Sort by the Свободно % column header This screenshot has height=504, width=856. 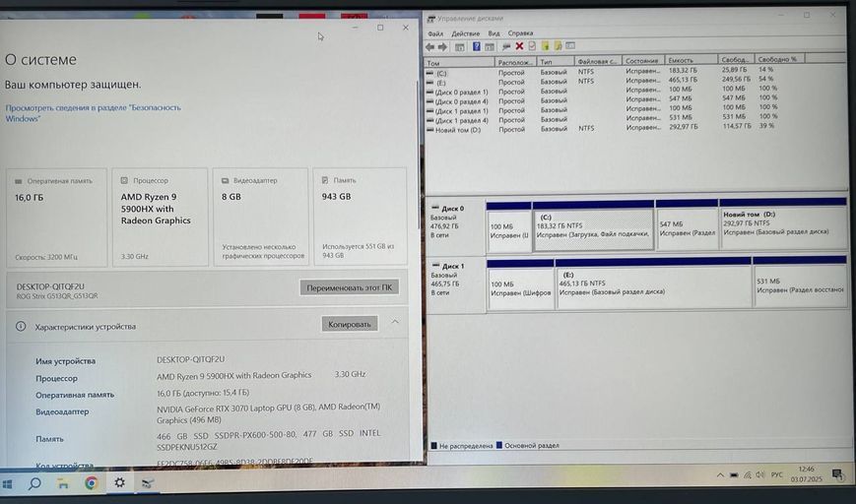pos(780,59)
